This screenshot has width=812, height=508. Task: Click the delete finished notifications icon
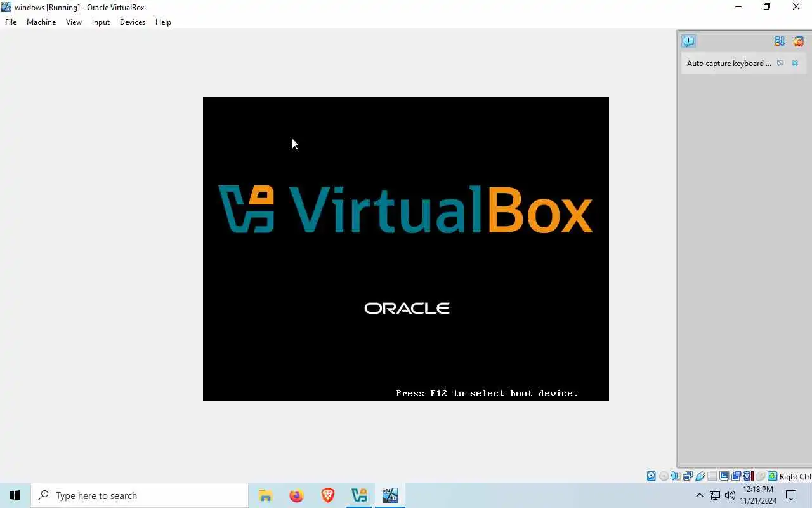click(798, 41)
